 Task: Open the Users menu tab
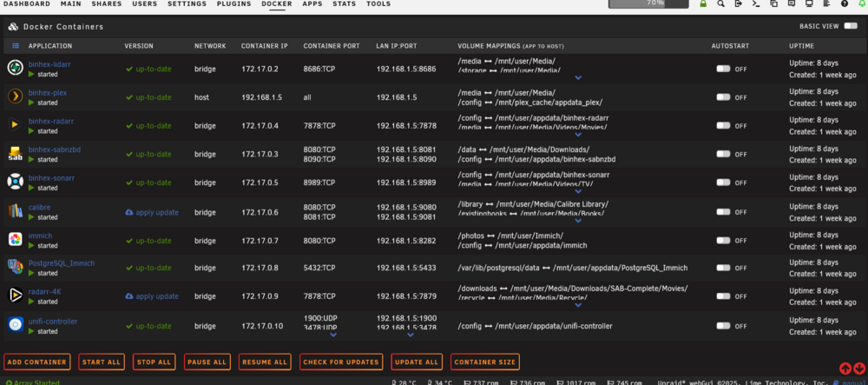tap(144, 3)
